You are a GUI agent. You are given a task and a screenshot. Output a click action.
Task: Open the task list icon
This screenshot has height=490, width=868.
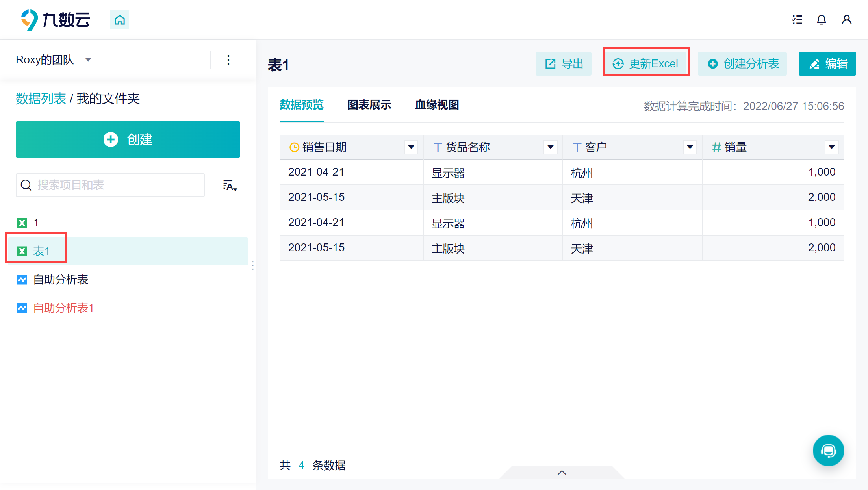click(797, 20)
